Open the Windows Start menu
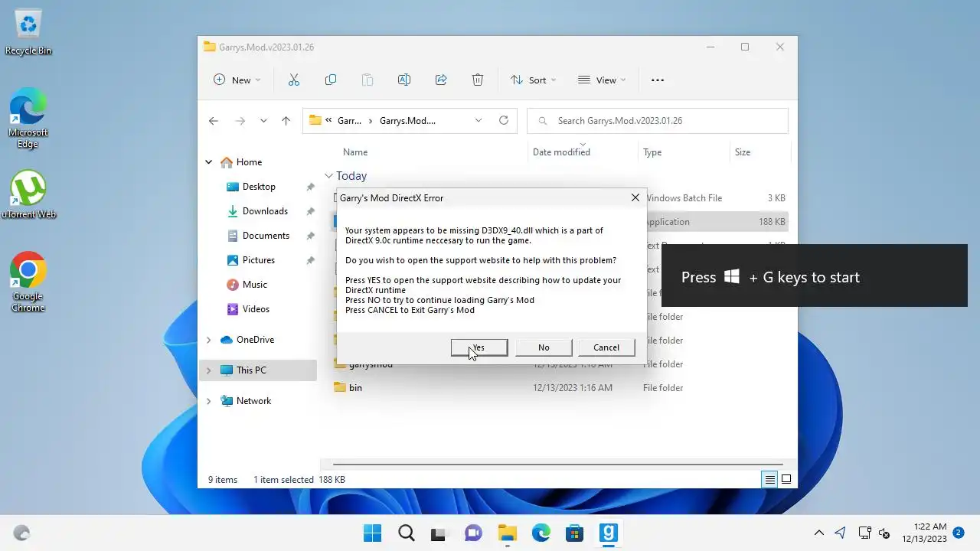This screenshot has width=980, height=551. tap(372, 533)
